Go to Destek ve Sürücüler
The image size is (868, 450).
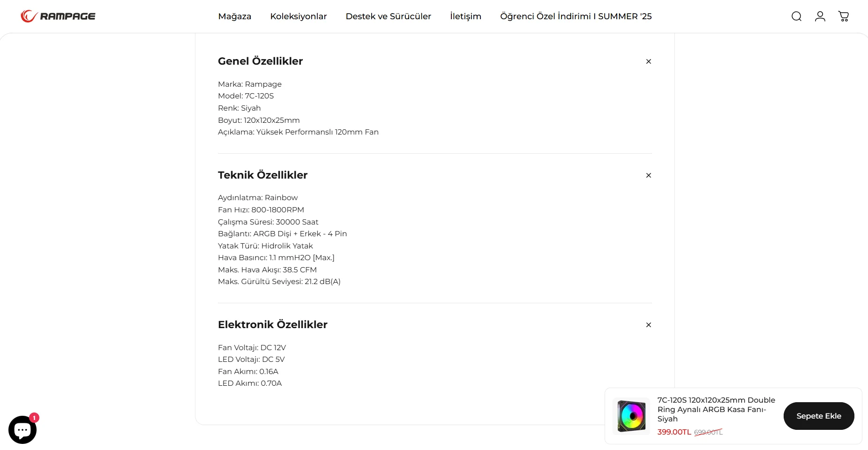(389, 16)
